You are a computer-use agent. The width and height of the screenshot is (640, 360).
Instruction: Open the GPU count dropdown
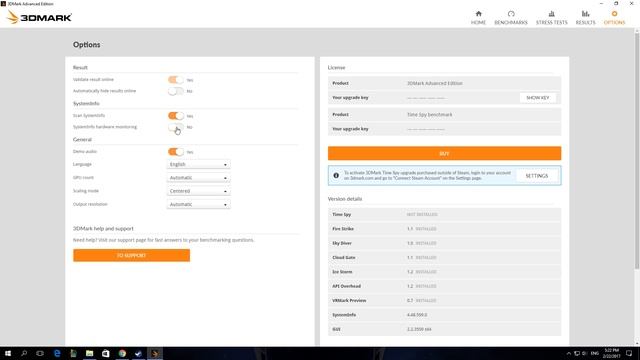[198, 178]
